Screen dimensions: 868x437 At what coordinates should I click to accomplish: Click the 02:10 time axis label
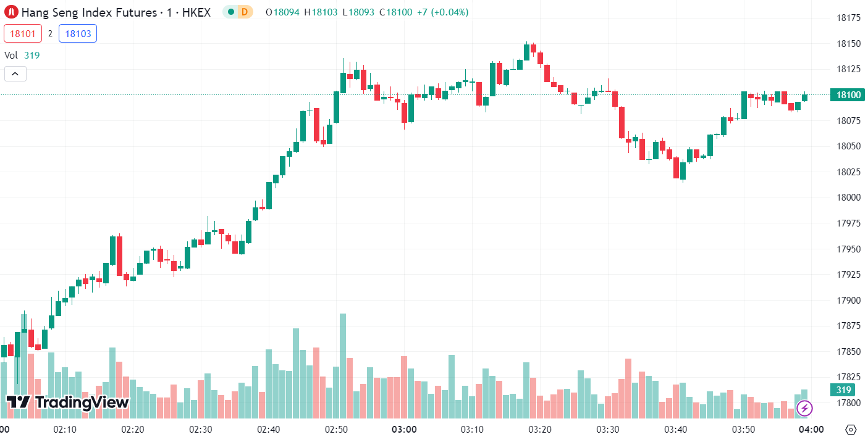point(65,430)
